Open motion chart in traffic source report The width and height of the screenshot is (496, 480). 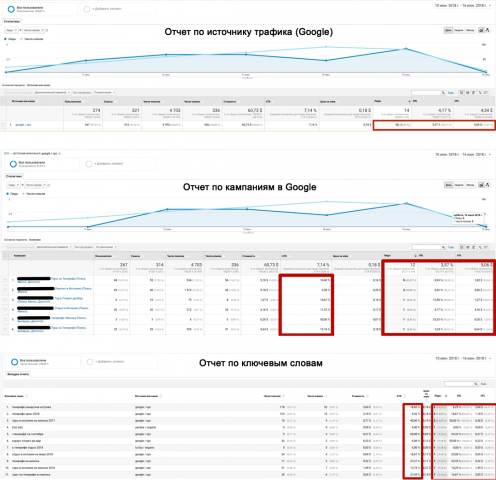pos(487,30)
